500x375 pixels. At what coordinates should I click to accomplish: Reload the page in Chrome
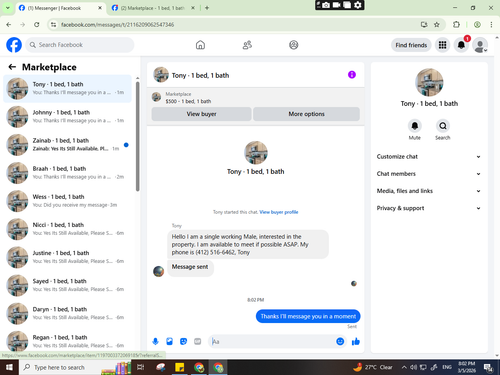(x=37, y=24)
